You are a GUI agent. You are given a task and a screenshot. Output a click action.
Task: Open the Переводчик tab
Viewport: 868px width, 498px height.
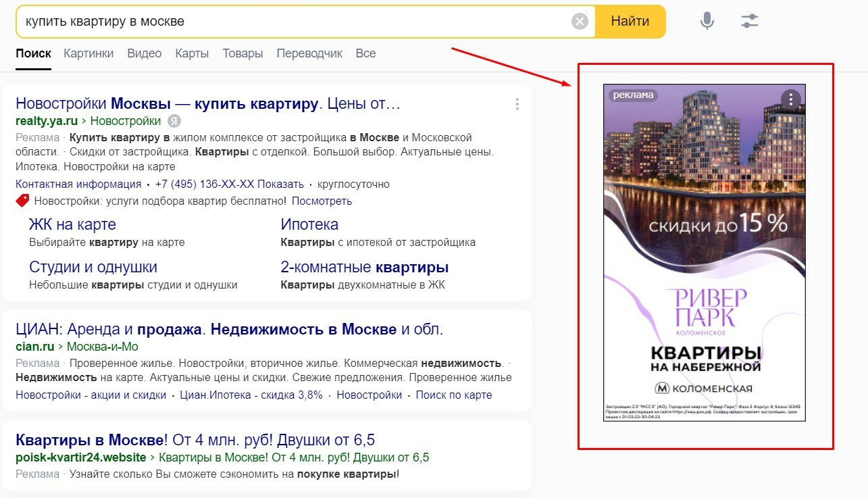coord(309,53)
